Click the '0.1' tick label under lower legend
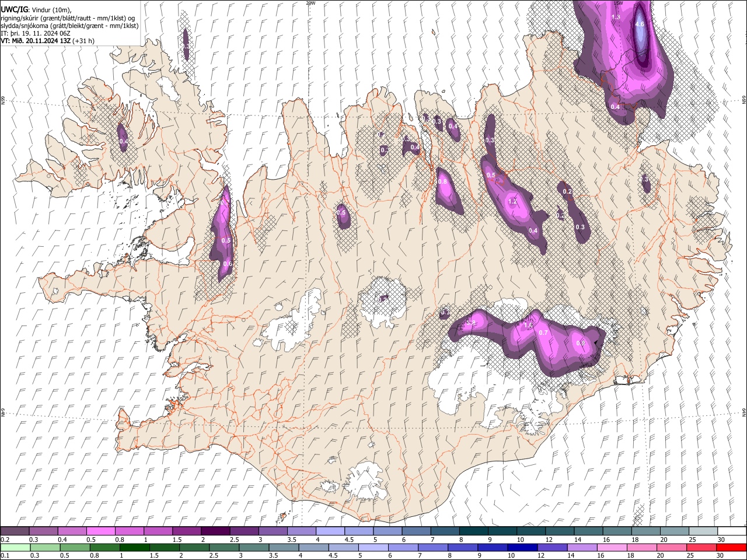This screenshot has height=560, width=747. [x=5, y=556]
